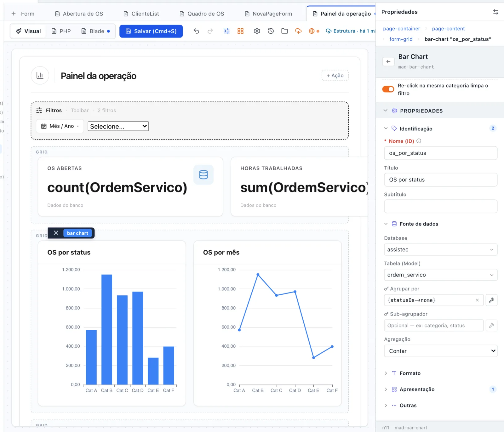Open the settings gear icon in toolbar
This screenshot has width=504, height=432.
coord(257,31)
